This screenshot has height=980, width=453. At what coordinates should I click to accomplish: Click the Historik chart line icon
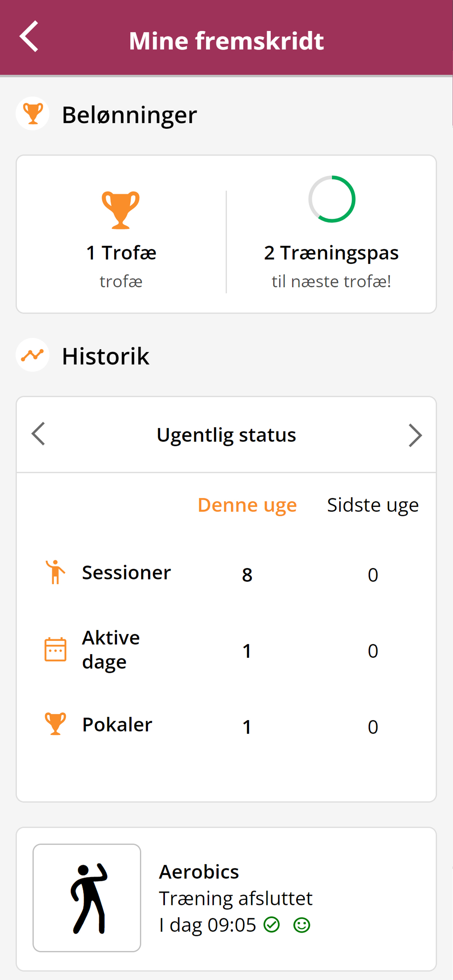click(x=33, y=355)
